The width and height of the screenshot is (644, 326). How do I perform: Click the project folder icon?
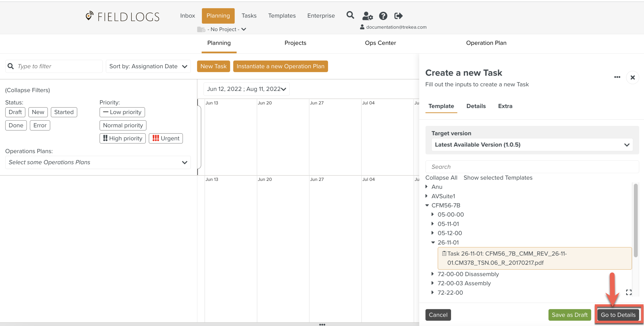click(x=201, y=29)
